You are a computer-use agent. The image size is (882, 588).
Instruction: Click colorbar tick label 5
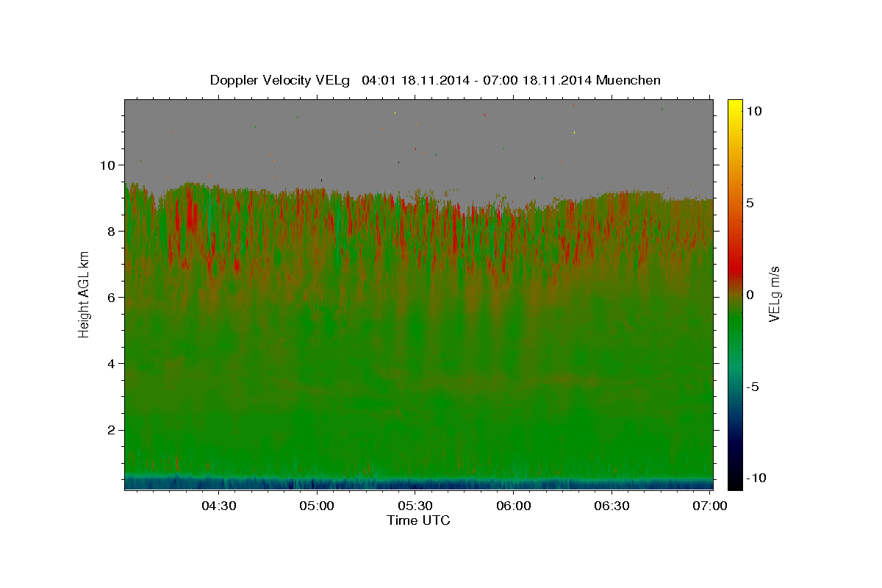coord(750,202)
